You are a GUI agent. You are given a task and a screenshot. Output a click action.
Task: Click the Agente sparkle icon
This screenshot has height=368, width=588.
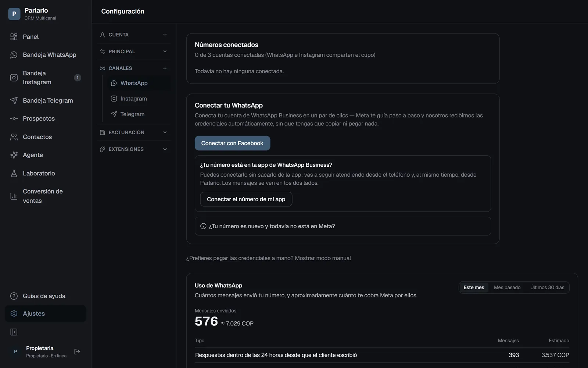tap(14, 155)
